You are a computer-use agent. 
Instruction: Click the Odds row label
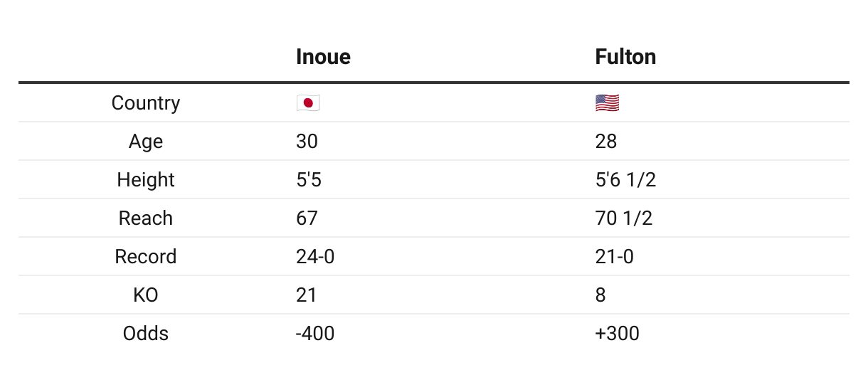146,334
